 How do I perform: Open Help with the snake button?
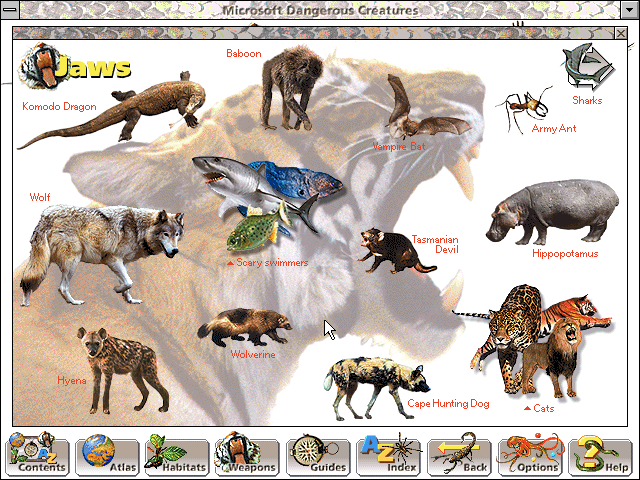tap(600, 454)
